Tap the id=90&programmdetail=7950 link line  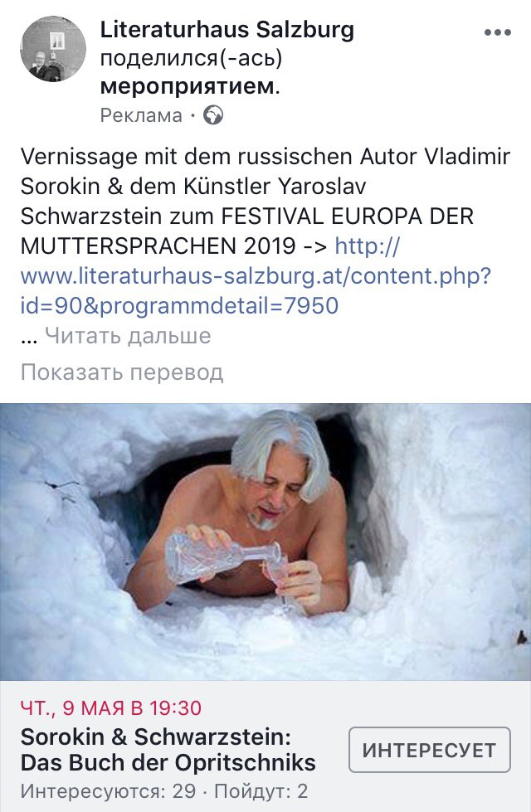(179, 305)
